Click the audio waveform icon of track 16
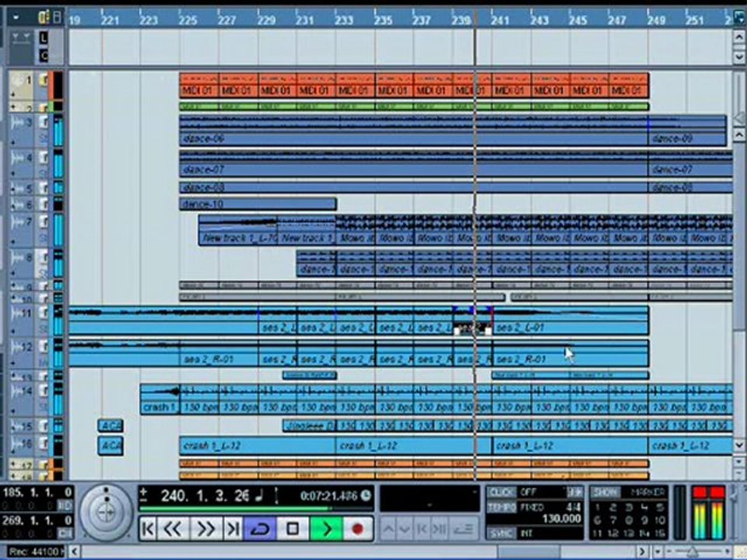The image size is (747, 560). click(16, 444)
